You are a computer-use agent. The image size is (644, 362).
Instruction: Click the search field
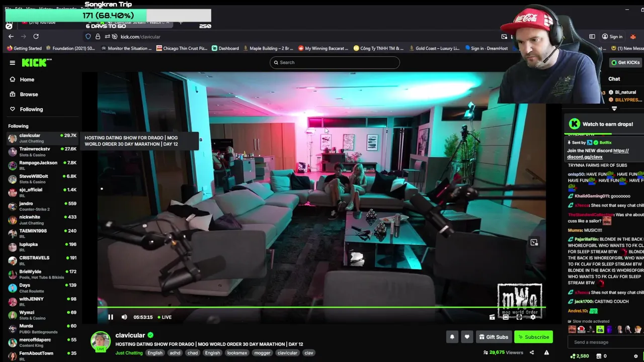click(335, 62)
